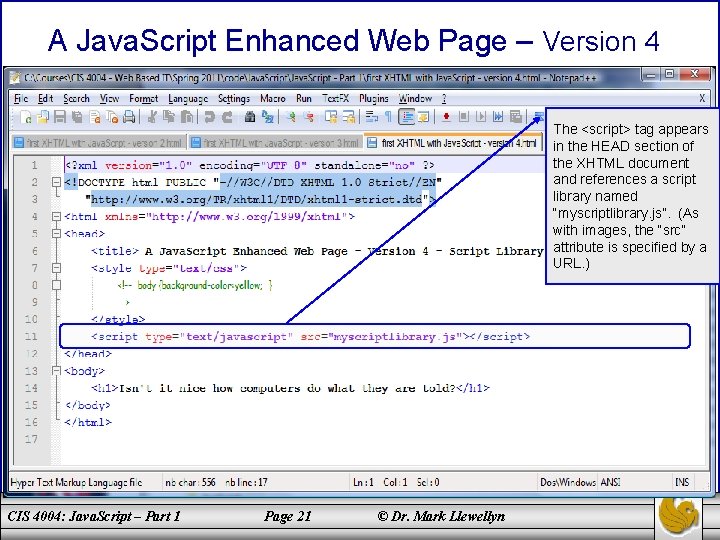Zoom in with the toolbar zoom-in icon
Screen dimensions: 720x540
pos(292,117)
